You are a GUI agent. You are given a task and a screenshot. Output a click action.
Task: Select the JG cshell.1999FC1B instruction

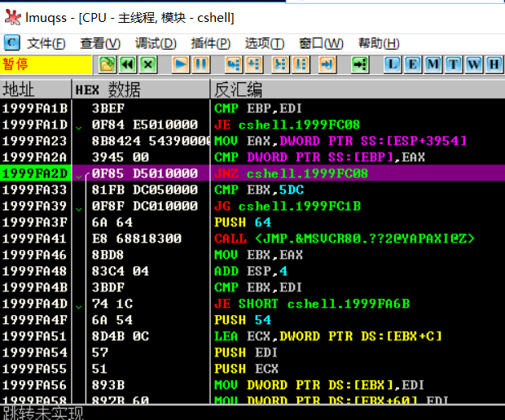point(288,206)
